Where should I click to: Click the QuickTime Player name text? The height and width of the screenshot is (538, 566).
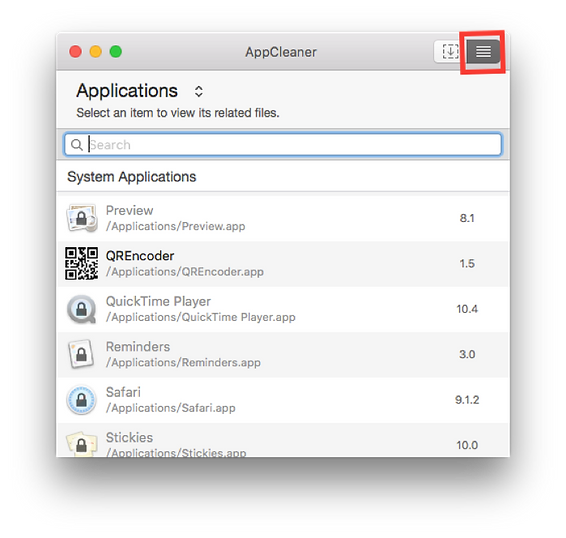click(158, 301)
